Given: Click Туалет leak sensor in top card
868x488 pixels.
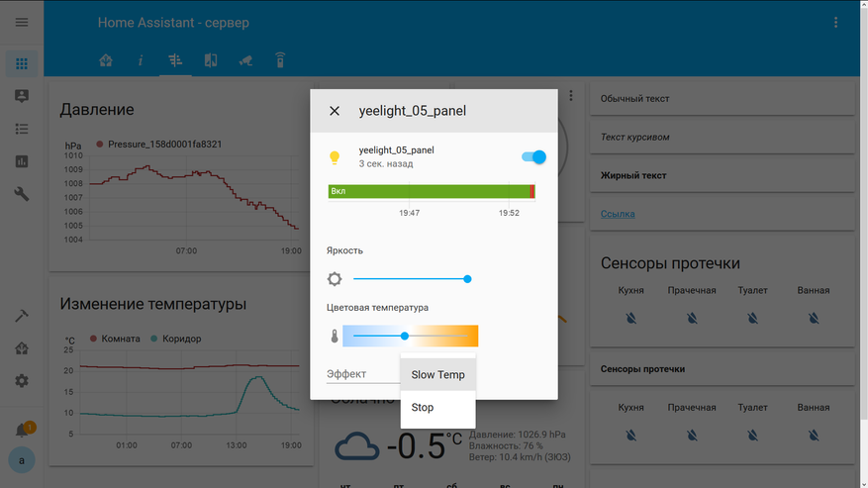Looking at the screenshot, I should (753, 318).
